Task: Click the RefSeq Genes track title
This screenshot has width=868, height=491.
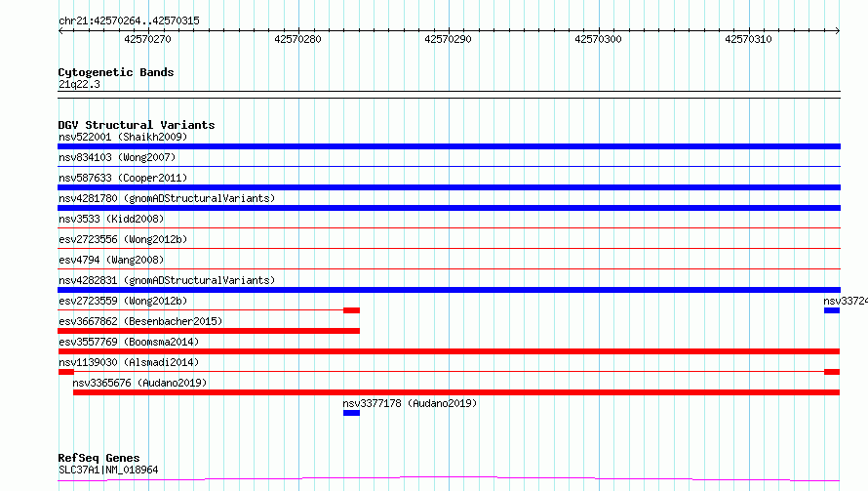Action: coord(99,458)
